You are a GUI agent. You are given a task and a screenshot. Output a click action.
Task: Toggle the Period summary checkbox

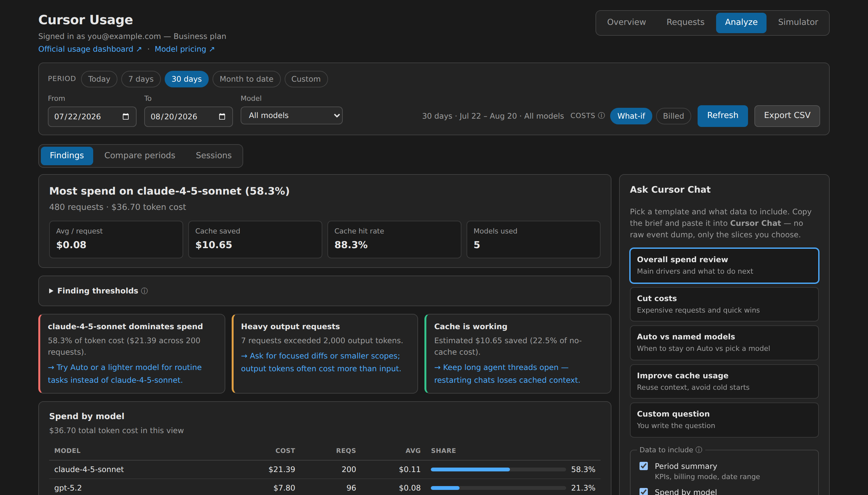644,466
